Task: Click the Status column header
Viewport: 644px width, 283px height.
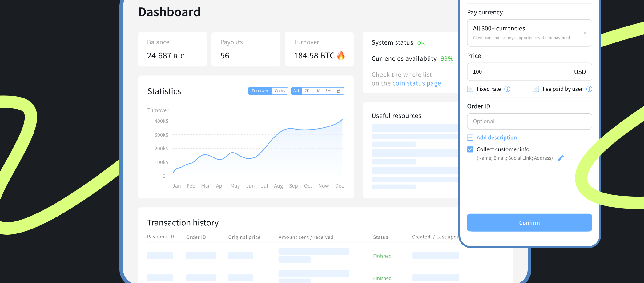Action: [x=380, y=237]
